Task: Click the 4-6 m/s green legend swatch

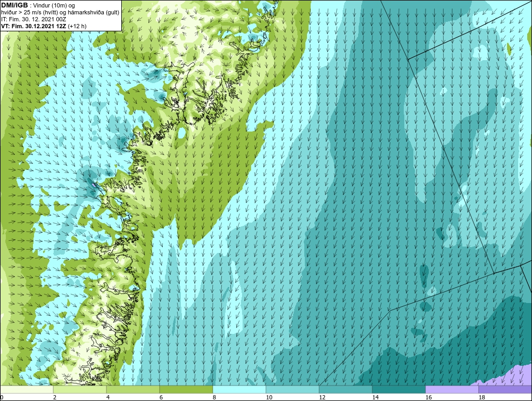Action: pos(133,389)
